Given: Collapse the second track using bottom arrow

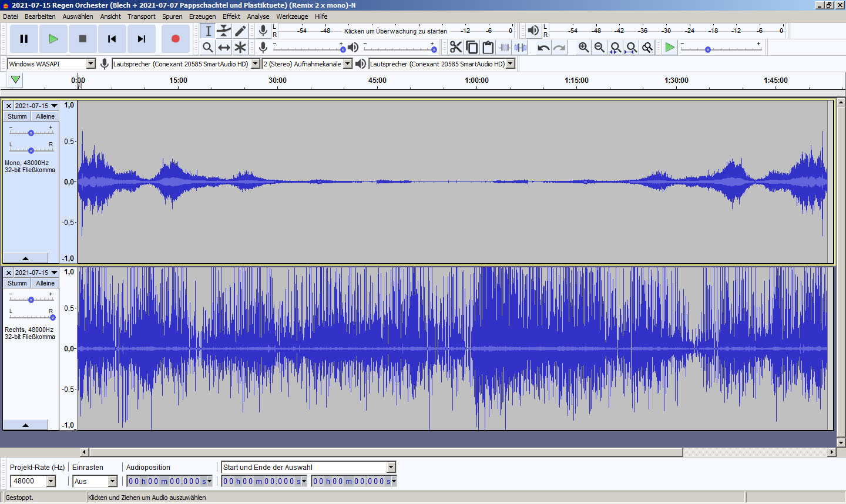Looking at the screenshot, I should pos(25,425).
